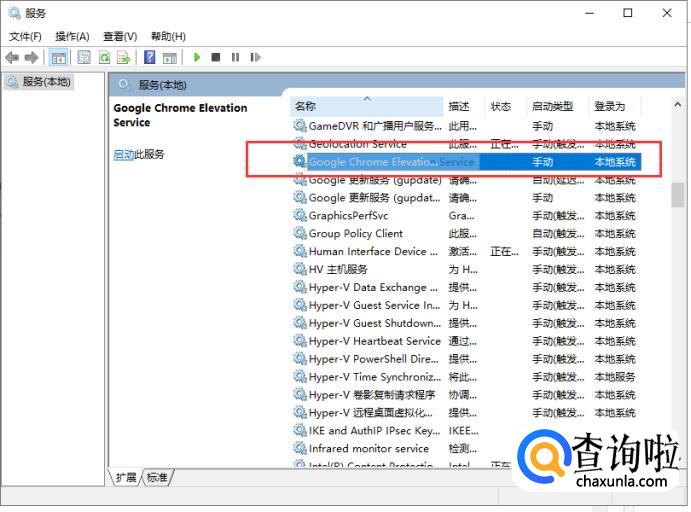Click the Back arrow toolbar icon

click(12, 57)
